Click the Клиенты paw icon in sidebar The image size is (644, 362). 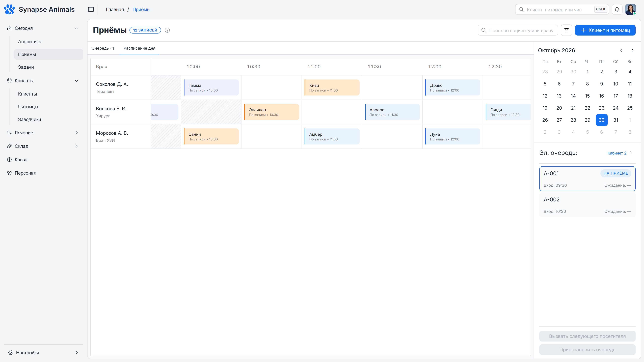click(x=10, y=80)
